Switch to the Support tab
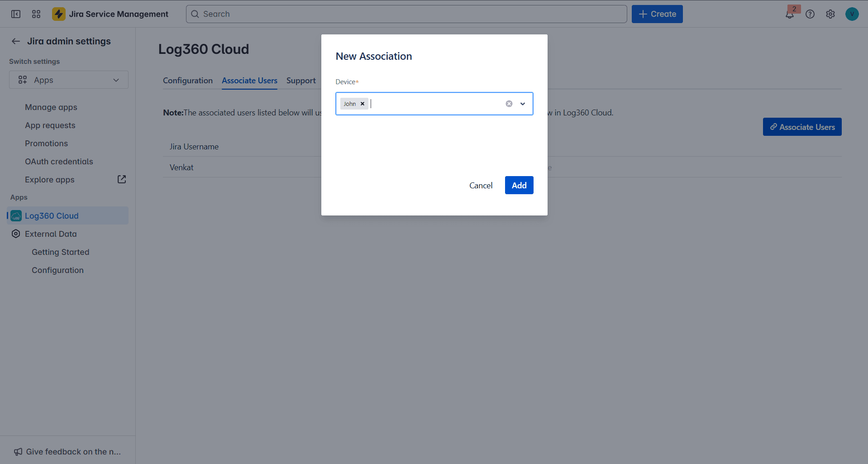Screen dimensions: 868x464 point(301,81)
